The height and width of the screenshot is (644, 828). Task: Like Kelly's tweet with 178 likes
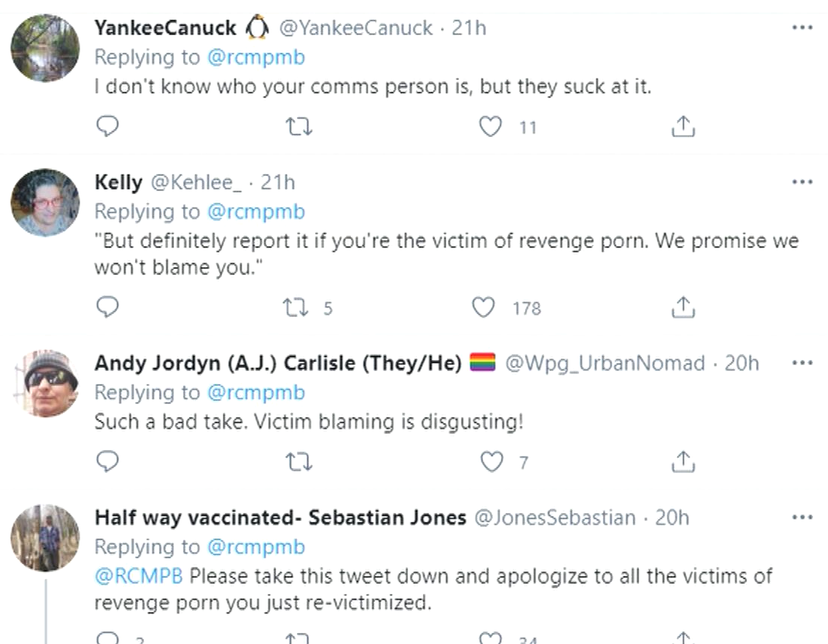click(484, 307)
